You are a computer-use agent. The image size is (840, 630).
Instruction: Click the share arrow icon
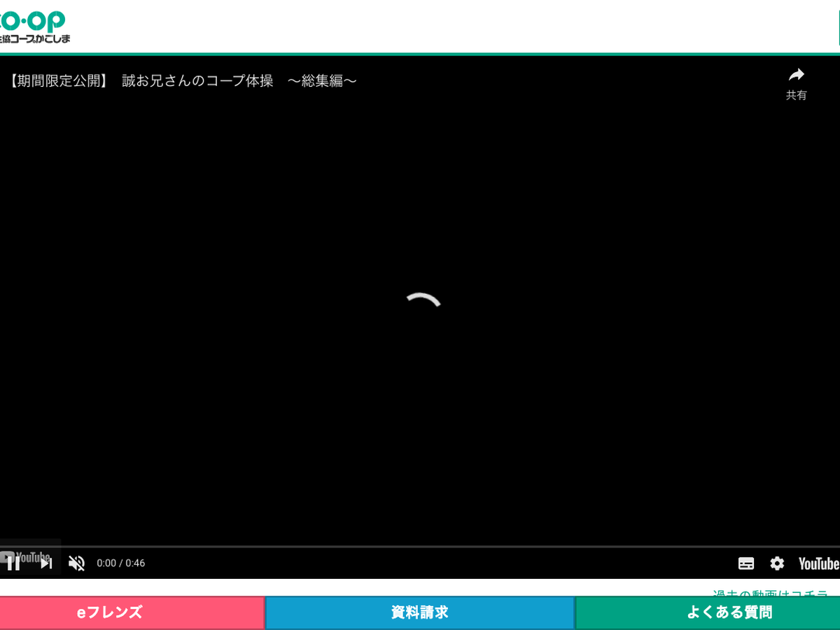tap(796, 75)
